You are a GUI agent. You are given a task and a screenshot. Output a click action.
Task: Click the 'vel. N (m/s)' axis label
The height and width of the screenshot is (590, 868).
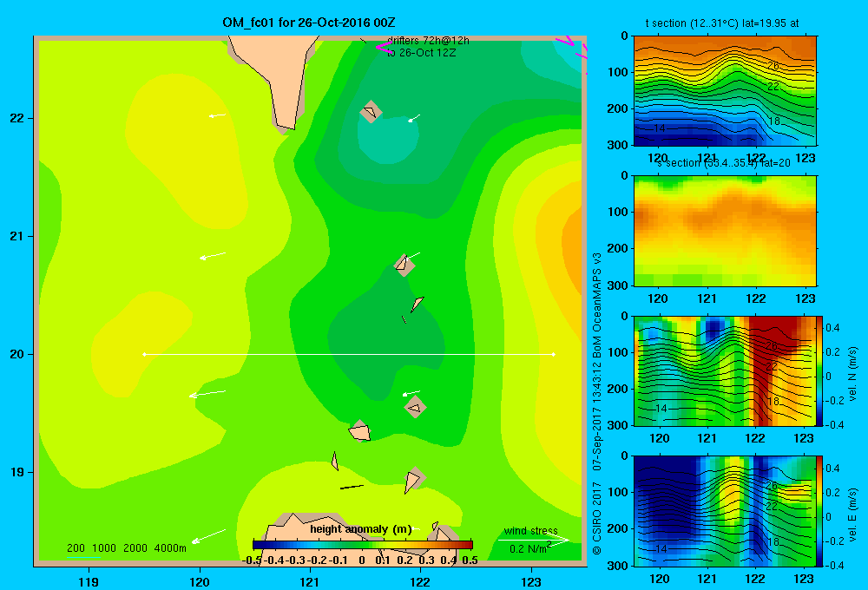click(x=853, y=374)
